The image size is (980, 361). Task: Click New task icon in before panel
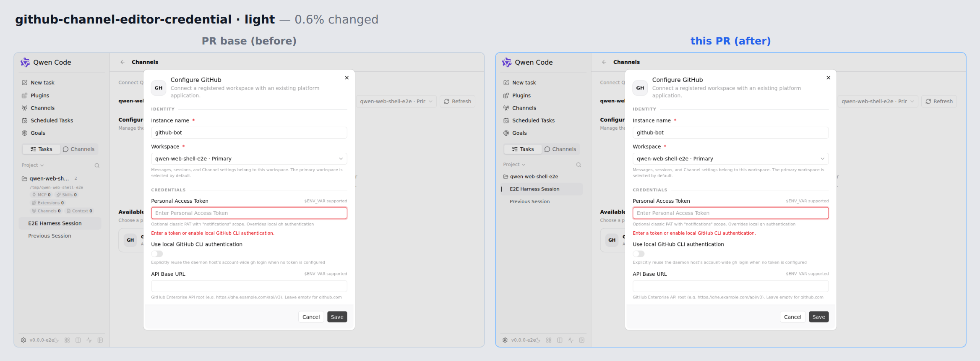pyautogui.click(x=25, y=83)
